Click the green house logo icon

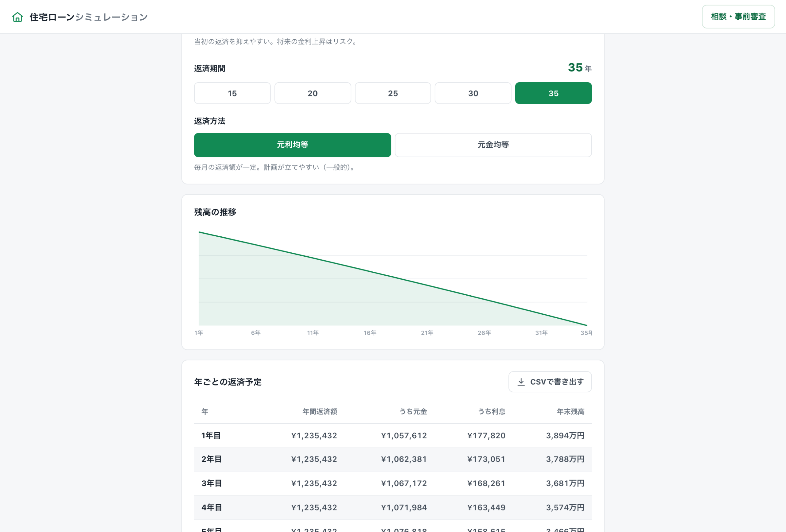coord(17,17)
